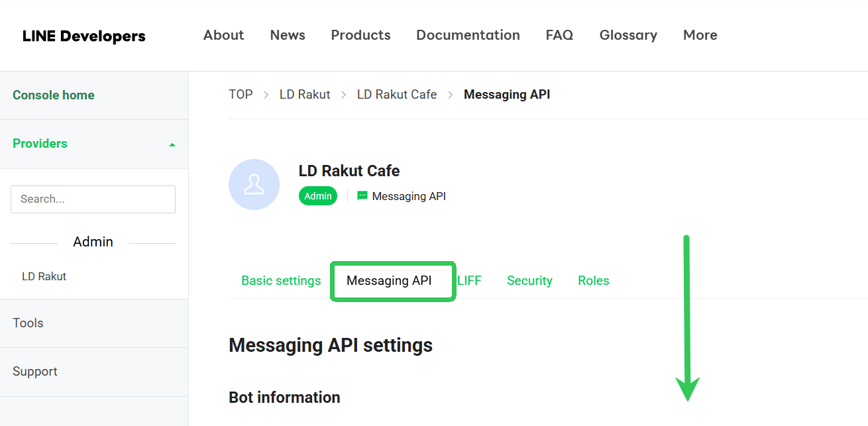Open Support in the sidebar
Viewport: 868px width, 426px height.
(x=35, y=372)
